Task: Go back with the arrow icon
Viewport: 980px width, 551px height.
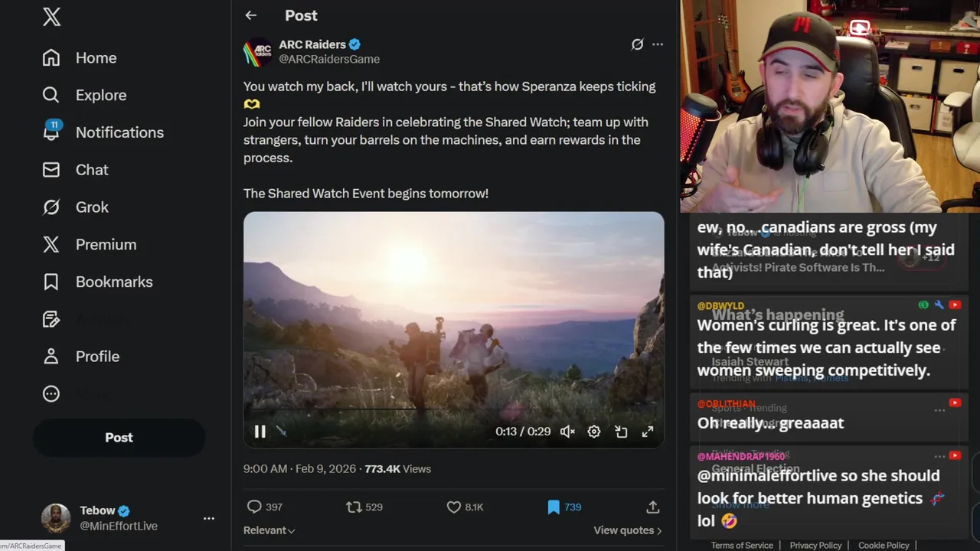Action: (250, 15)
